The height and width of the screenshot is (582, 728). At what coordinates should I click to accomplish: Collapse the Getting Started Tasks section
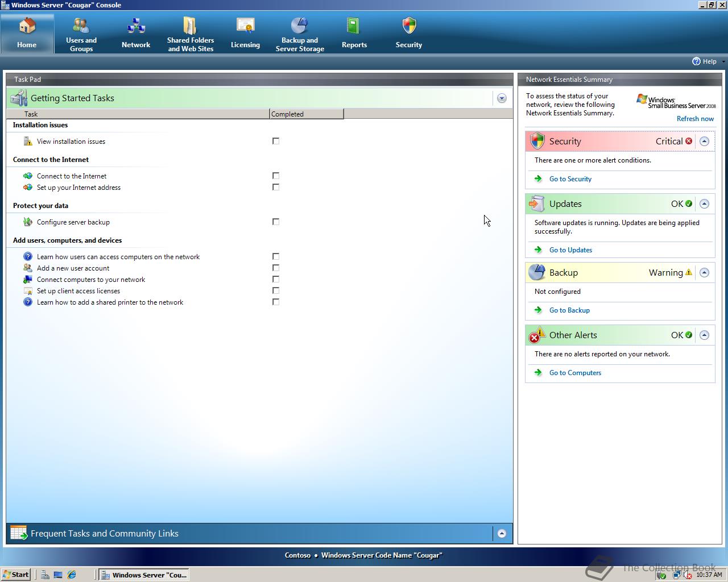click(x=502, y=98)
